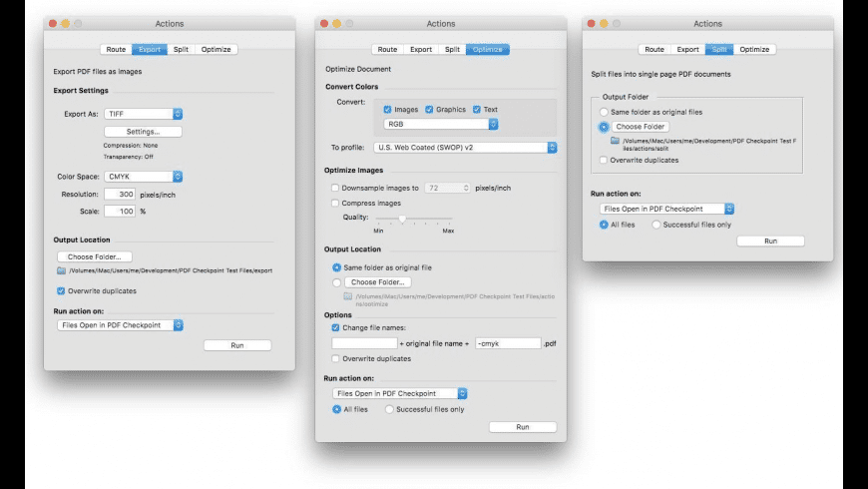Click Choose Folder... button in Optimize window
868x489 pixels.
(x=377, y=282)
